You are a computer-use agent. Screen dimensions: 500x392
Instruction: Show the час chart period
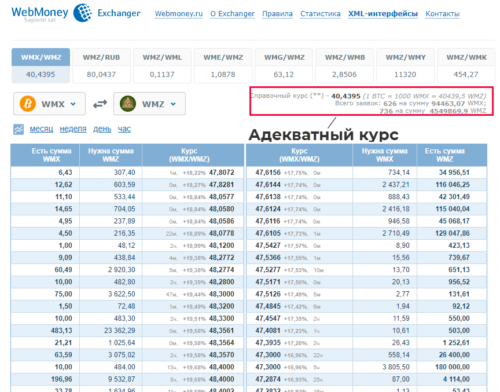coord(124,129)
